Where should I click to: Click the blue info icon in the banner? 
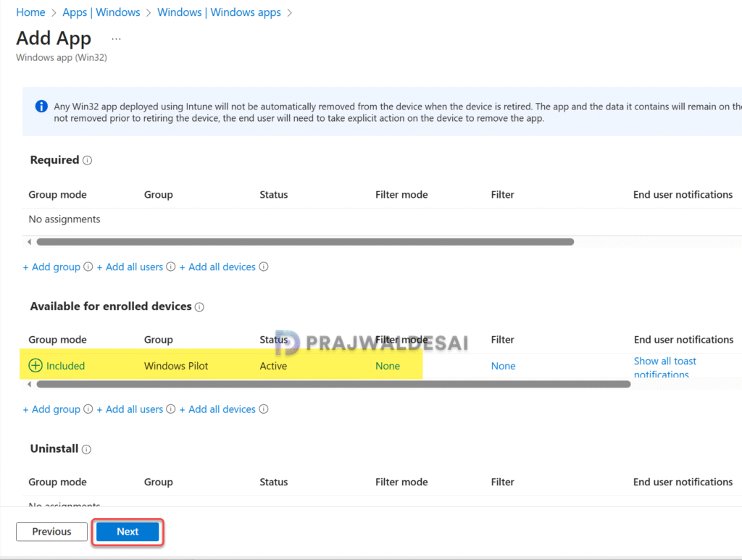click(41, 106)
